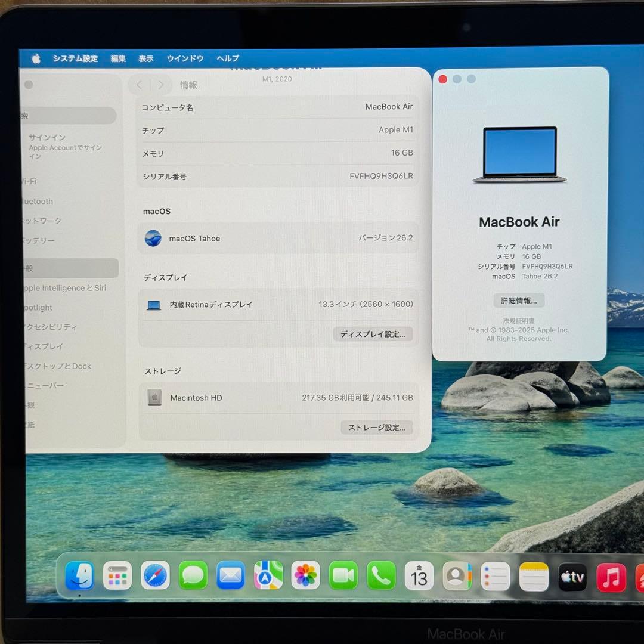Go back with the left chevron

pyautogui.click(x=139, y=85)
